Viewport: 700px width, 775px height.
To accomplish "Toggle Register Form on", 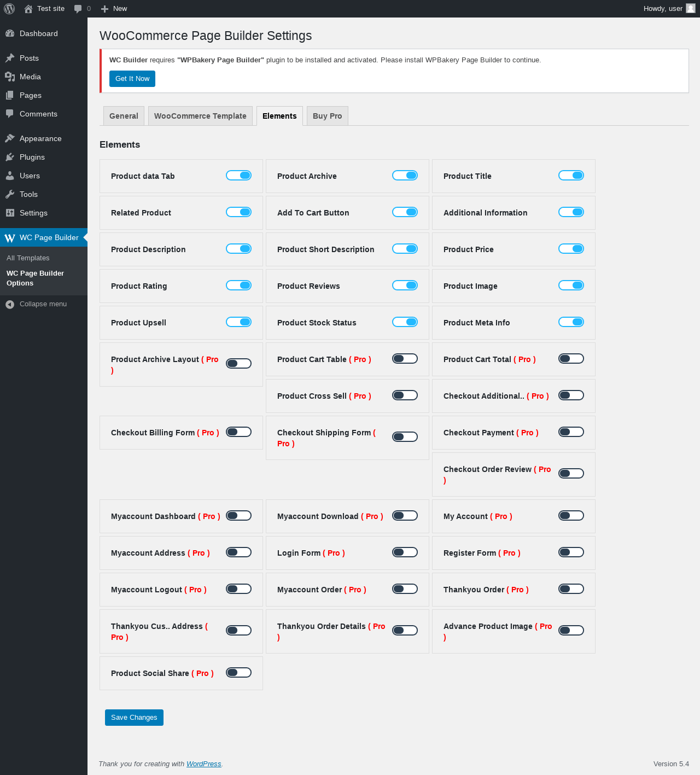I will [x=571, y=552].
